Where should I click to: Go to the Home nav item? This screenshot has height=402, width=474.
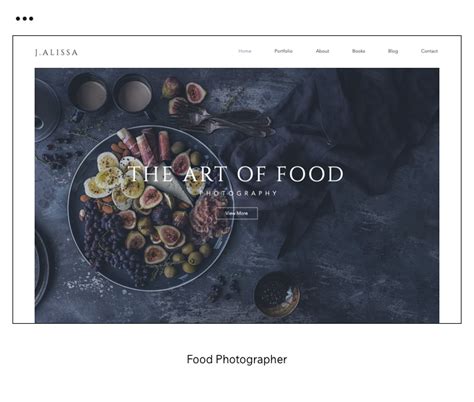(245, 51)
